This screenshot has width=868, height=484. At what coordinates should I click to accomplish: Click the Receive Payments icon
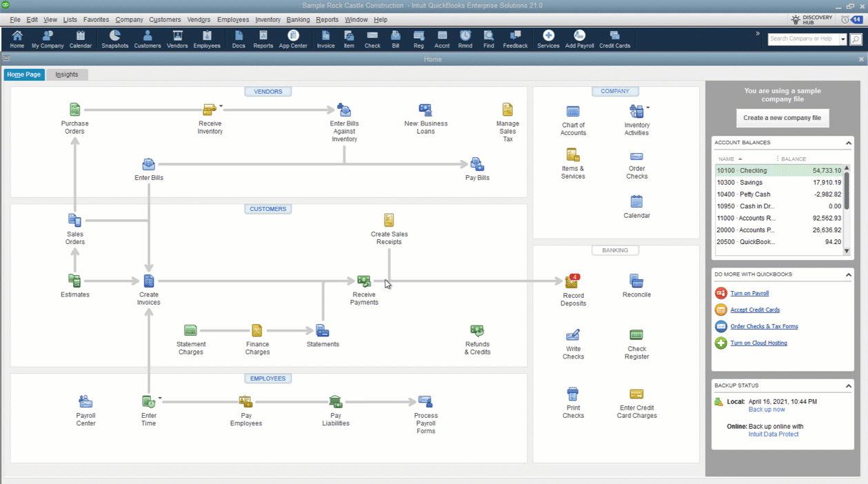(x=364, y=281)
